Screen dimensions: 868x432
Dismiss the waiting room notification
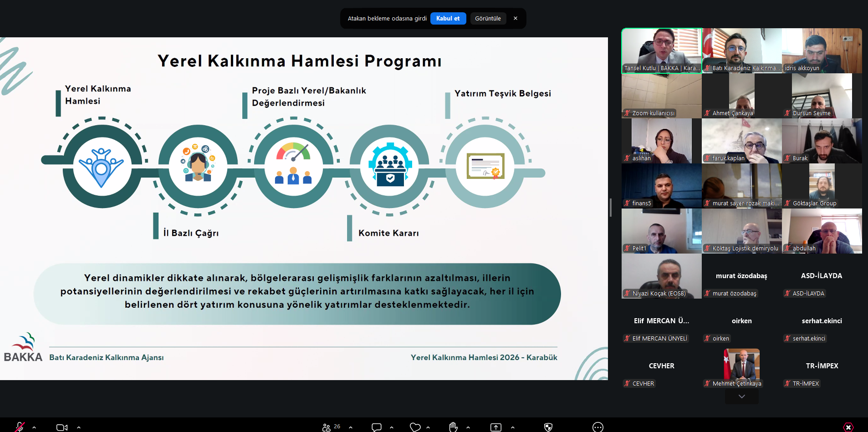click(516, 19)
